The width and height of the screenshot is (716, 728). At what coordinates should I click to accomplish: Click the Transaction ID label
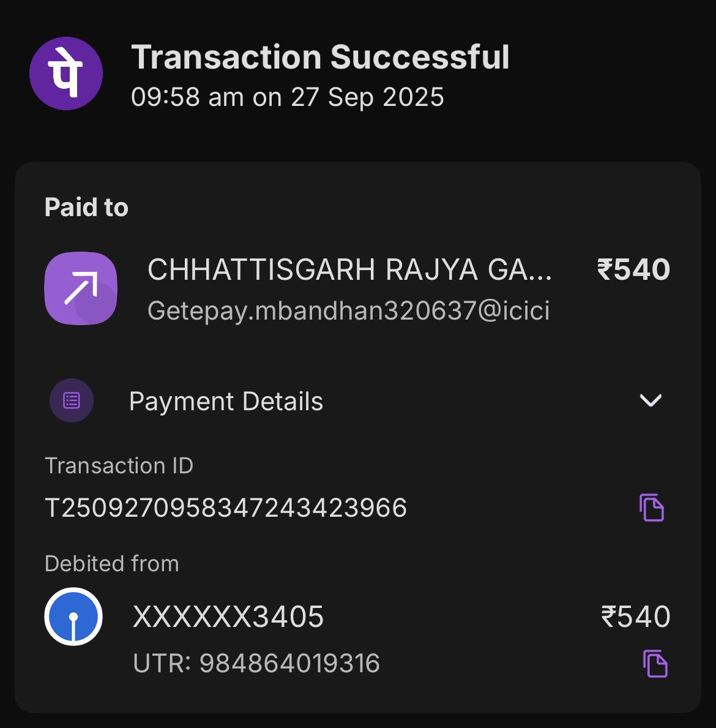coord(119,466)
